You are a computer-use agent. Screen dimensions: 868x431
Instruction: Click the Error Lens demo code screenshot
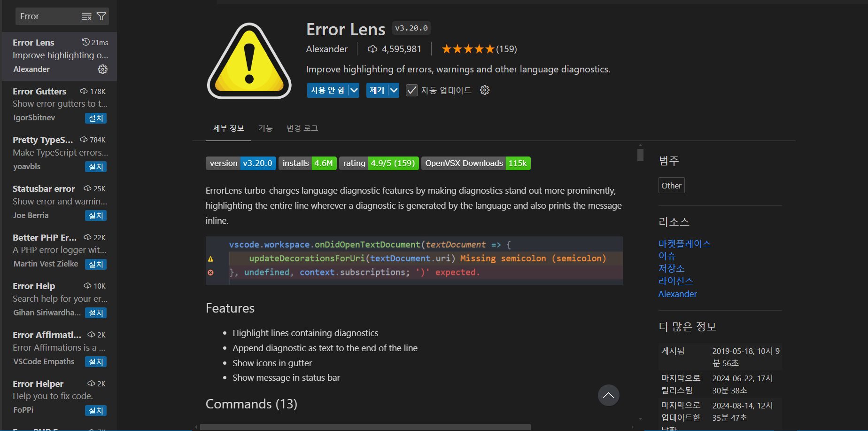tap(414, 260)
